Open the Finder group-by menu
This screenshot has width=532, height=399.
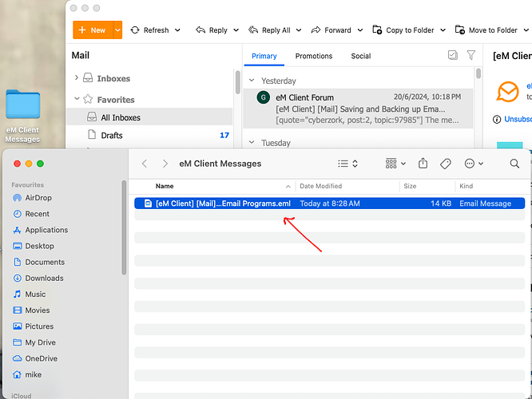click(x=395, y=164)
